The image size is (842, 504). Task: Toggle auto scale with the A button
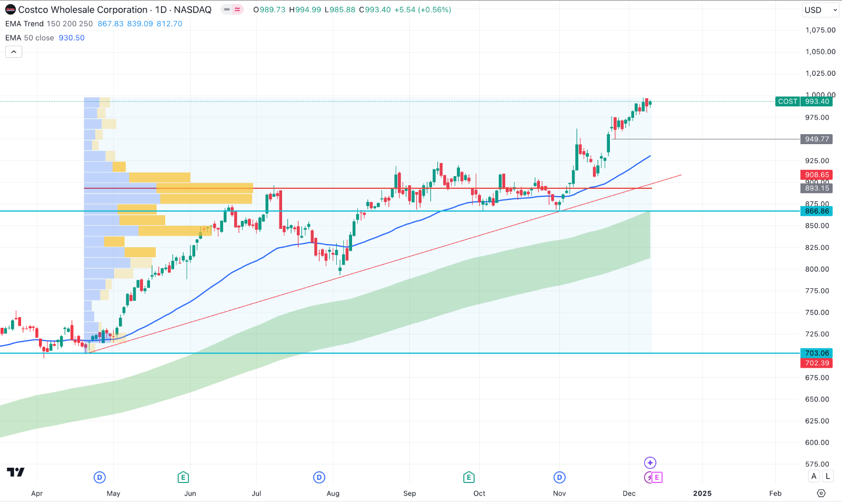pyautogui.click(x=814, y=476)
